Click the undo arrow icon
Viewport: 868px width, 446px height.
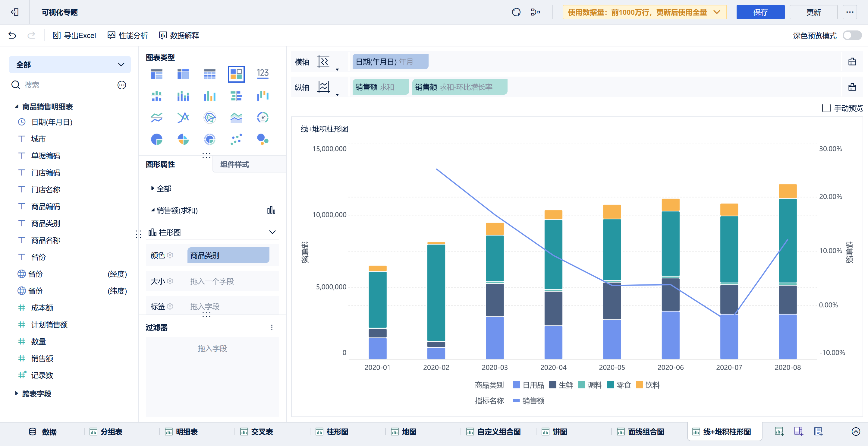pyautogui.click(x=12, y=35)
